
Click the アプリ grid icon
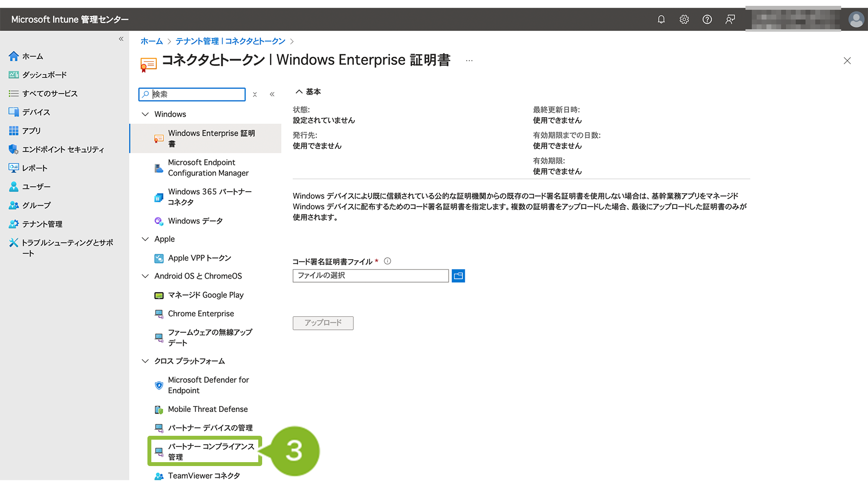point(14,131)
